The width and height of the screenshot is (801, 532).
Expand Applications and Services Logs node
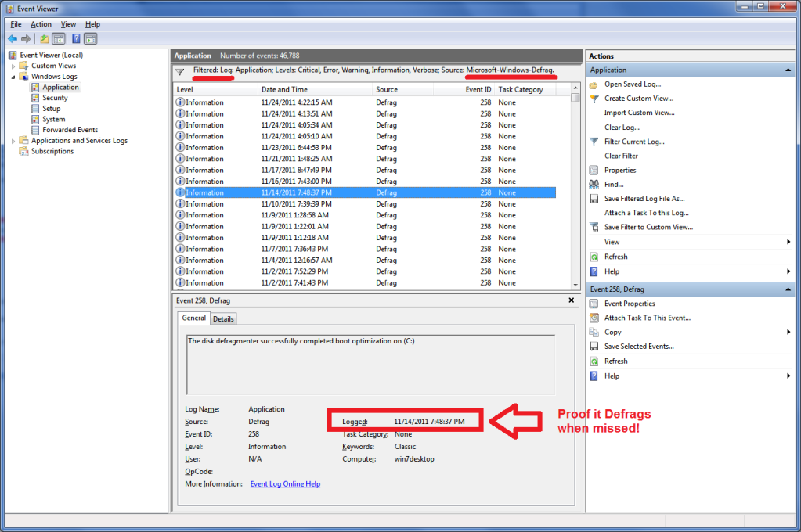click(x=13, y=141)
